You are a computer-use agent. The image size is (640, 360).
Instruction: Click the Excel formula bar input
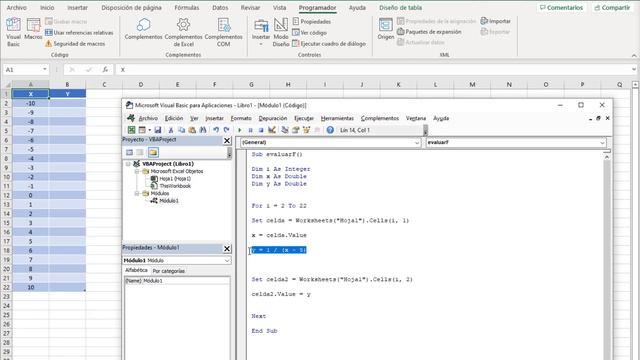(373, 70)
